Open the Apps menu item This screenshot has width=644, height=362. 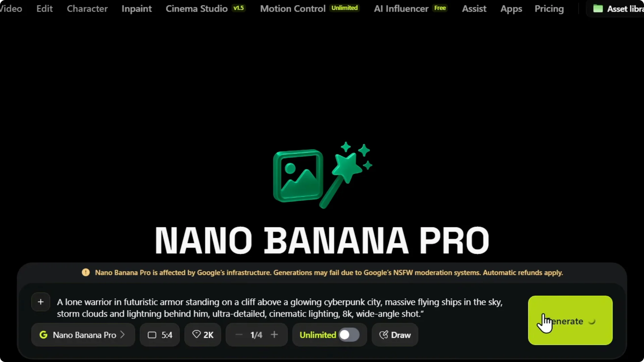tap(511, 9)
